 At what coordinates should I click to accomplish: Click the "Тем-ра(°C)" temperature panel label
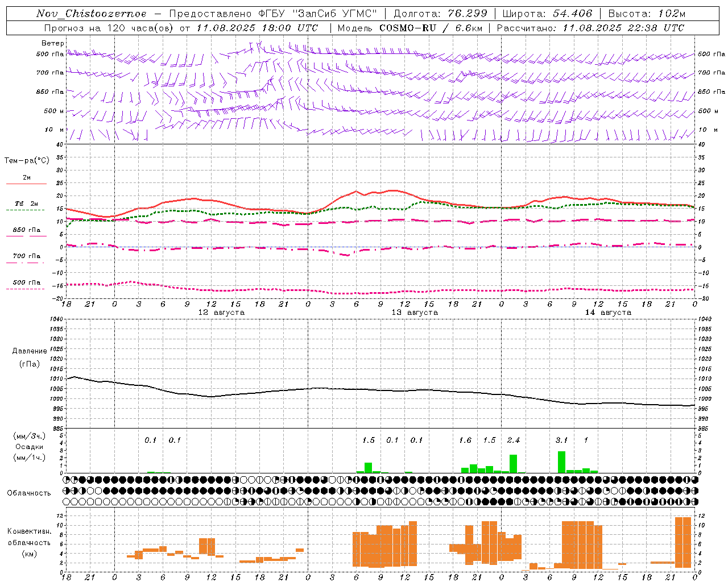tap(27, 161)
